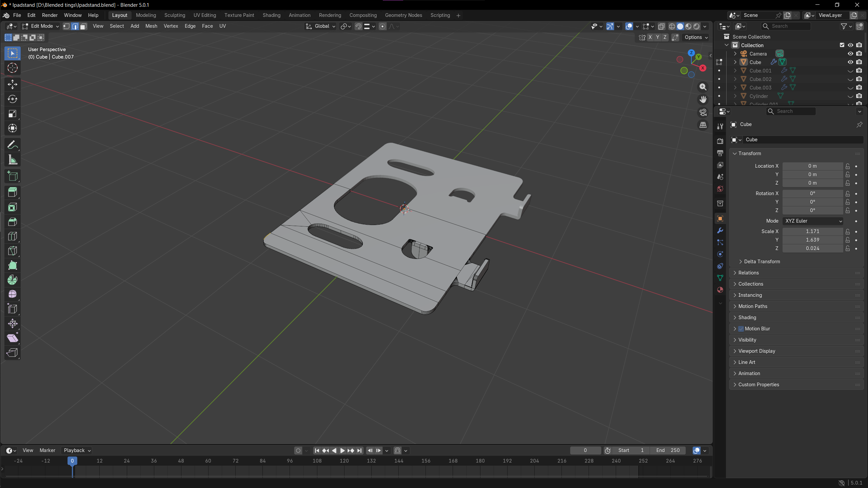Uncheck the Collection exclude checkbox
This screenshot has width=868, height=488.
tap(842, 45)
